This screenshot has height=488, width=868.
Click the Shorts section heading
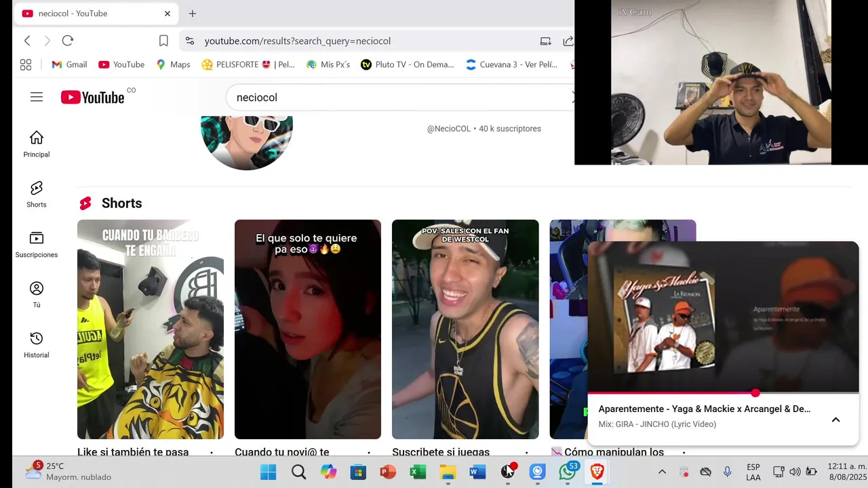click(x=122, y=203)
